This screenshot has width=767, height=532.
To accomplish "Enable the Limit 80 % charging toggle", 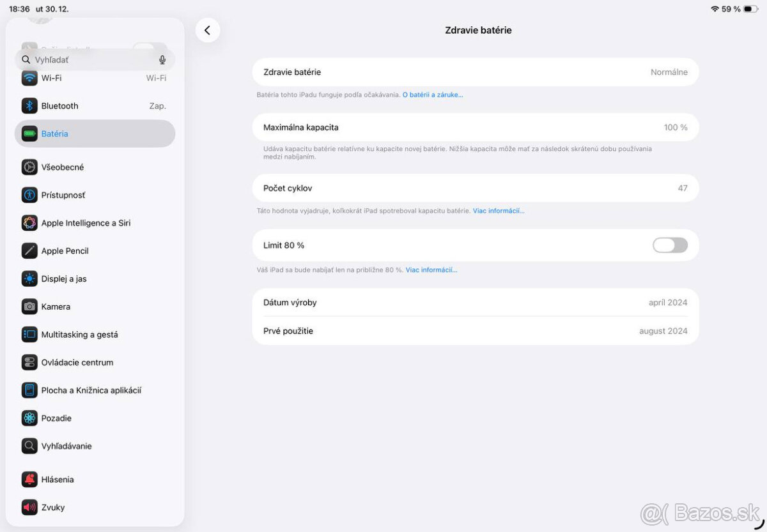I will [x=669, y=245].
